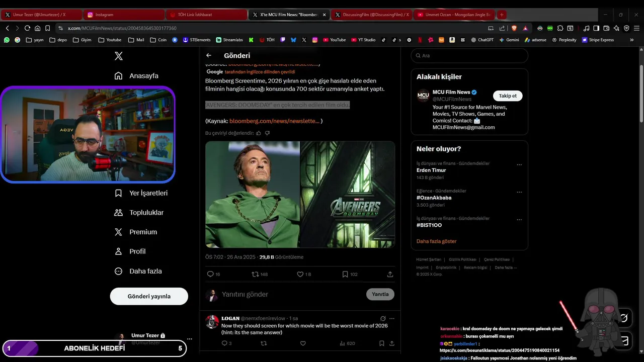Open Yer İşaretleri bookmarks
The width and height of the screenshot is (644, 362).
pyautogui.click(x=141, y=193)
